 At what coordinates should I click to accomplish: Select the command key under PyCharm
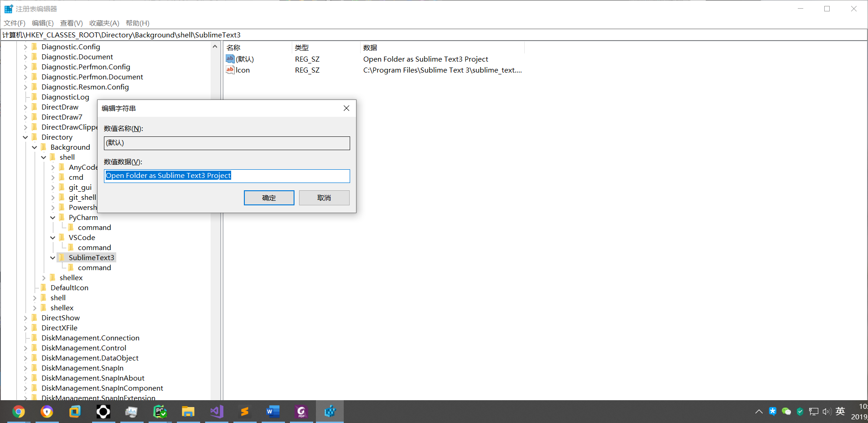(94, 227)
